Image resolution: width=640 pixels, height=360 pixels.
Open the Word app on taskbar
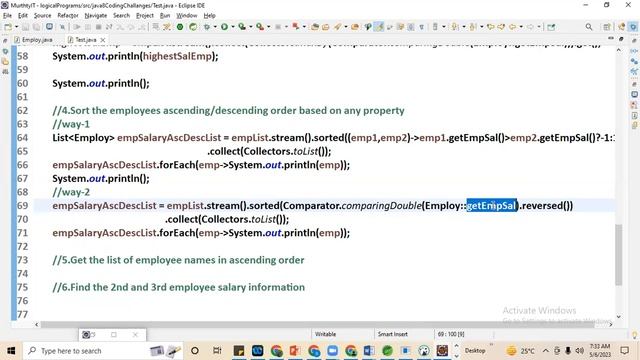[x=369, y=351]
